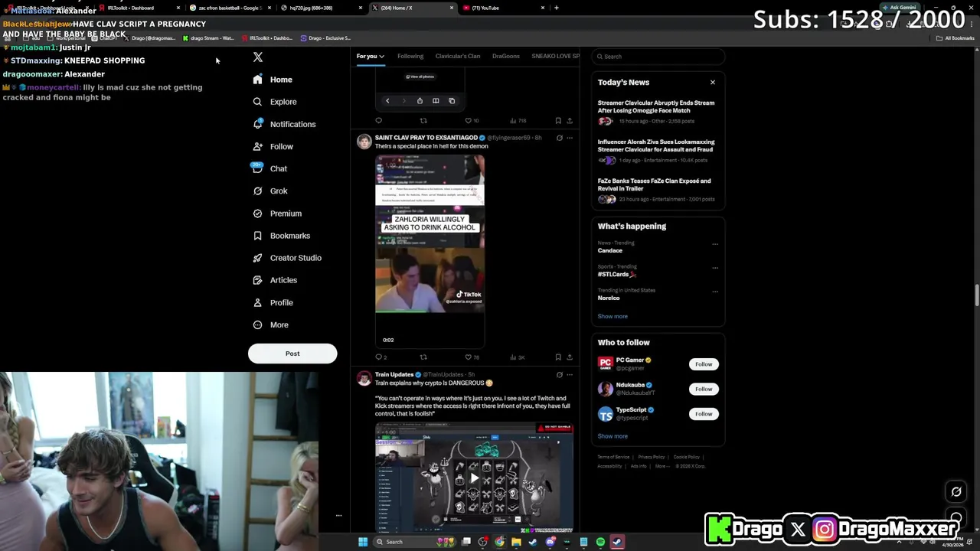Switch to the Following tab

pos(410,56)
